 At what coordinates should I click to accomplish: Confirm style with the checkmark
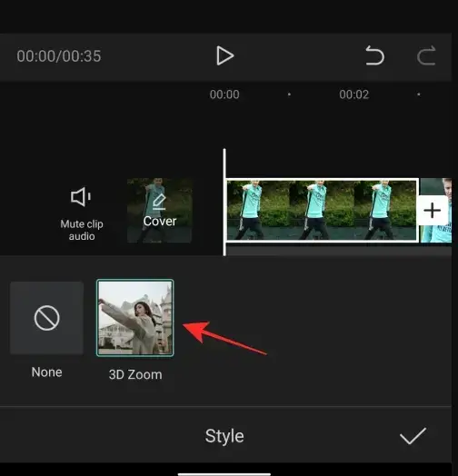413,436
